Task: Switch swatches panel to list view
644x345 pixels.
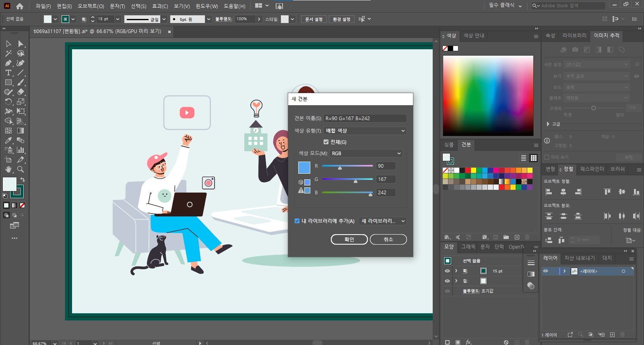Action: (x=523, y=158)
